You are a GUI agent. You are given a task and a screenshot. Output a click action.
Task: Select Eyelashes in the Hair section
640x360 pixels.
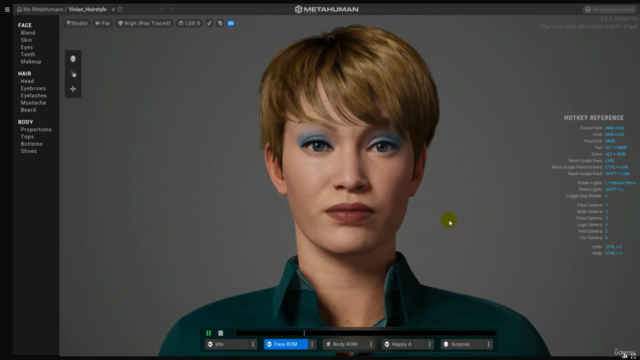click(x=34, y=96)
